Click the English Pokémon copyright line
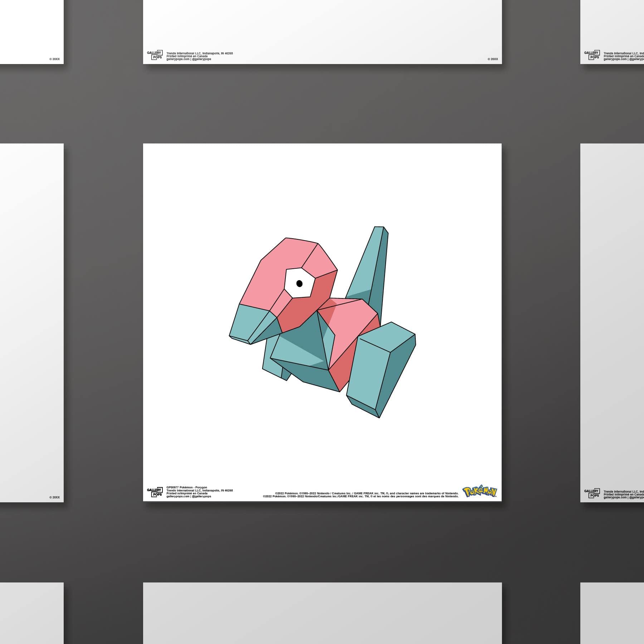The image size is (644, 644). point(366,493)
